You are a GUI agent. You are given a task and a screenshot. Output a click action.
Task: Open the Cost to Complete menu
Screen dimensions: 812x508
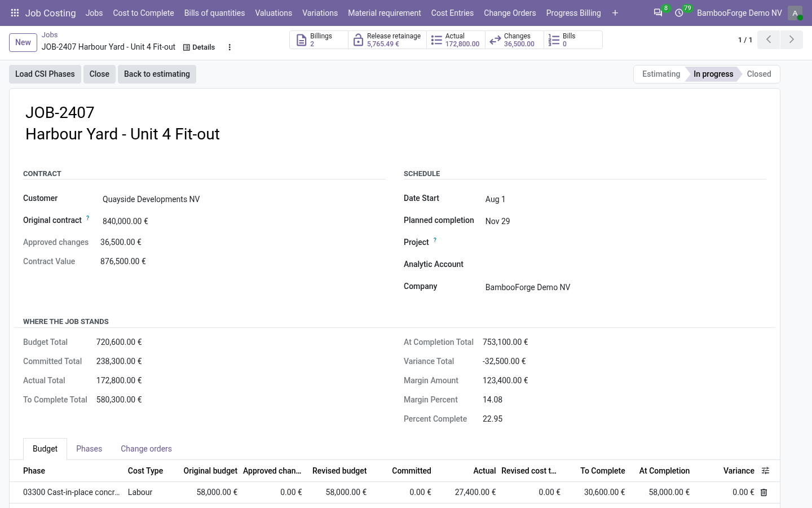pyautogui.click(x=143, y=13)
